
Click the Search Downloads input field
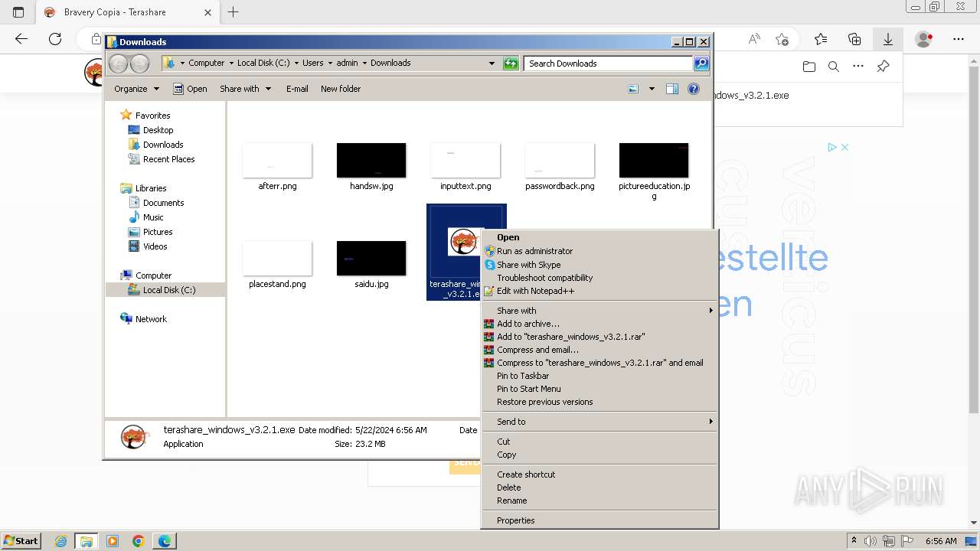(609, 64)
